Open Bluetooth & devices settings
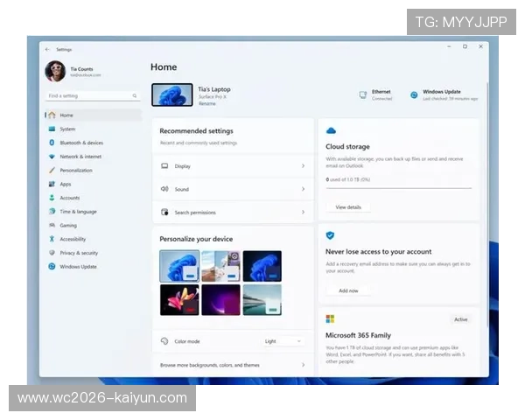 (80, 143)
